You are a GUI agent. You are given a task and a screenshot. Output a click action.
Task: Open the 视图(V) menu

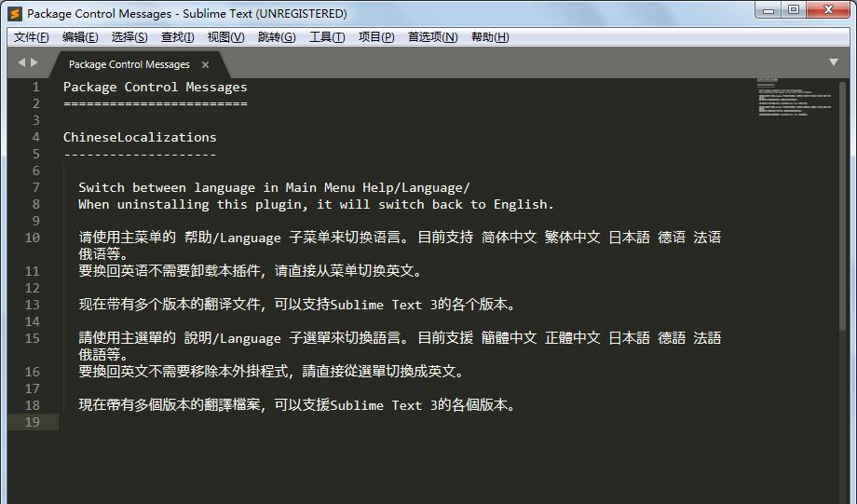tap(225, 37)
